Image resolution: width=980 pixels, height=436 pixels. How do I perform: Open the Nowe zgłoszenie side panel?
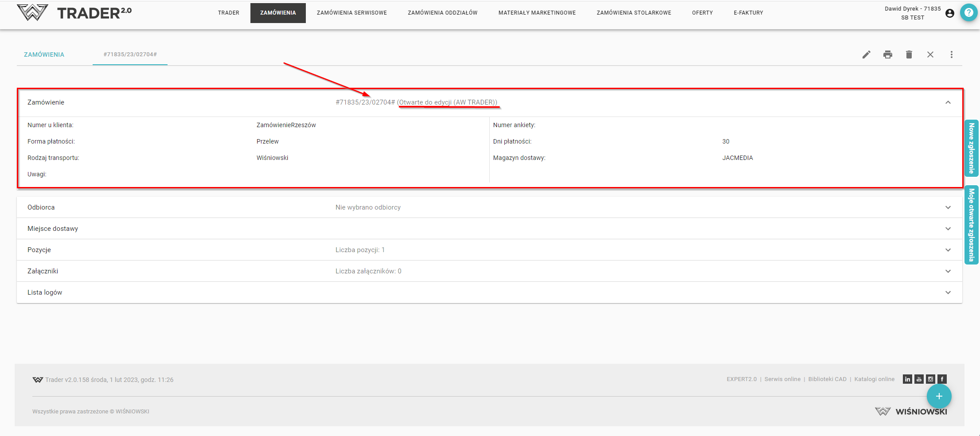[x=971, y=148]
